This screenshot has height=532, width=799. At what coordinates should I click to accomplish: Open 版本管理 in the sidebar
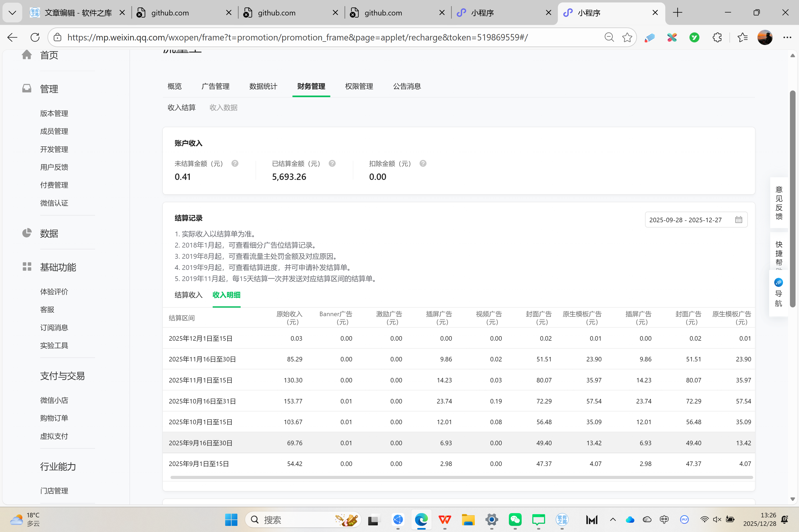pos(54,113)
